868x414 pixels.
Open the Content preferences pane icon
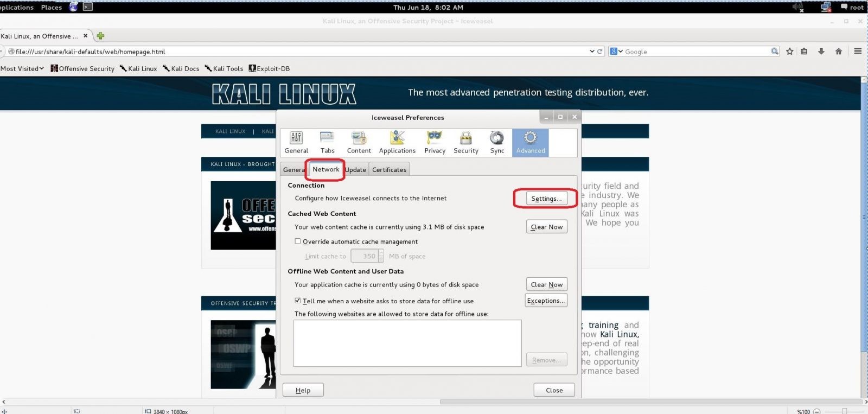pos(359,143)
